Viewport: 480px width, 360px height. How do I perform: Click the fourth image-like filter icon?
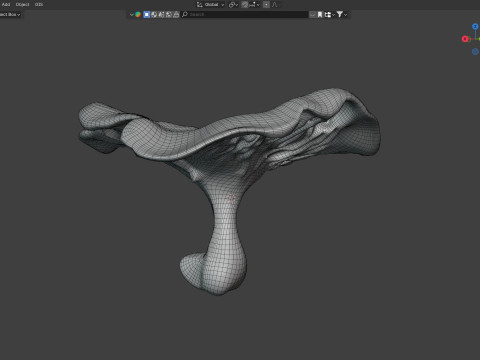[169, 14]
